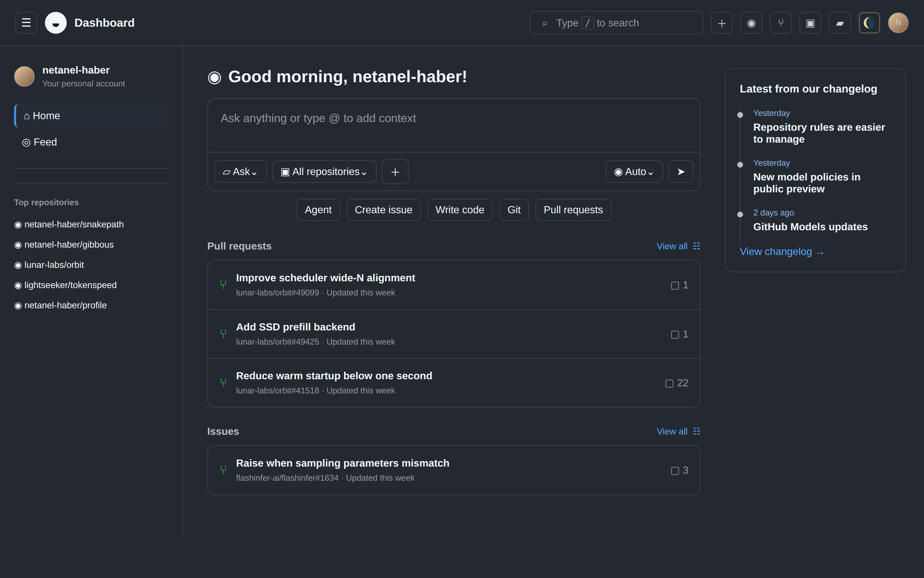Open the repositories icon in the header

pyautogui.click(x=810, y=23)
